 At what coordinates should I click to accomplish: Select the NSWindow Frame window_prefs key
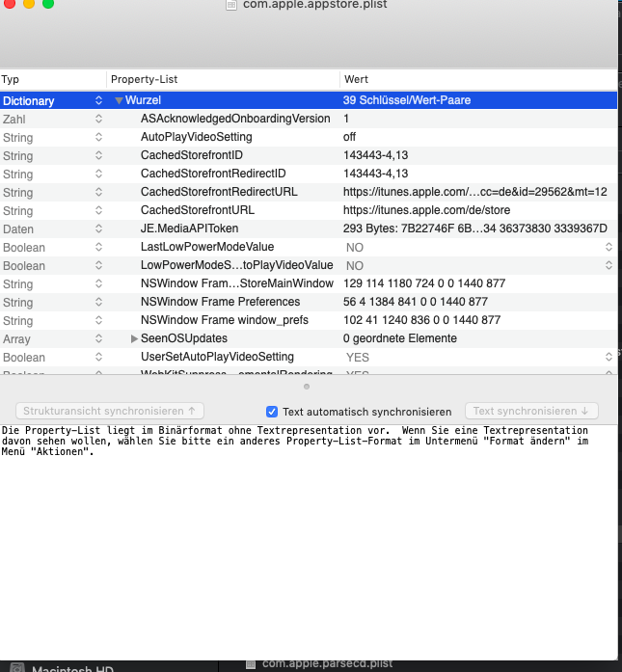[225, 320]
